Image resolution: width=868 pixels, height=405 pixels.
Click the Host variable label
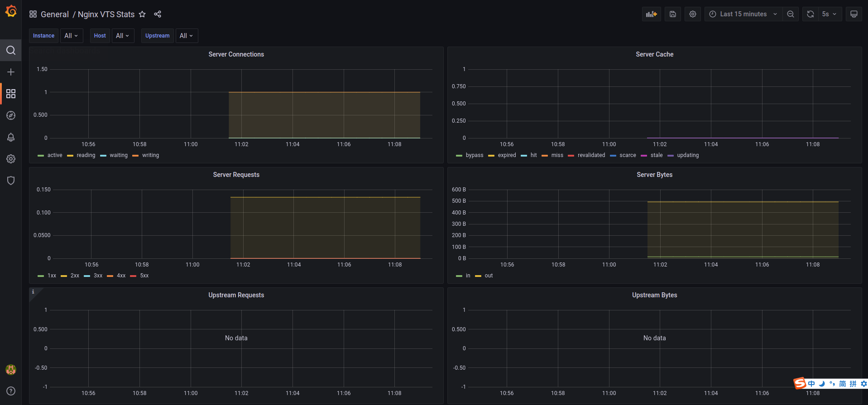click(100, 36)
